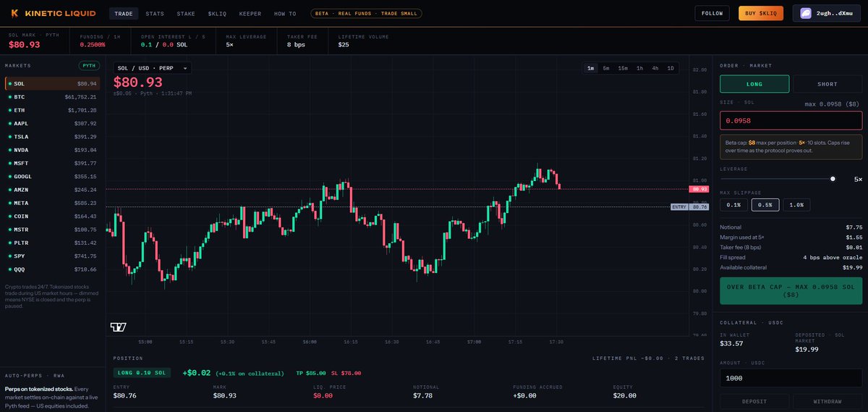Set max slippage to 0.5%
This screenshot has height=412, width=868.
[x=765, y=205]
